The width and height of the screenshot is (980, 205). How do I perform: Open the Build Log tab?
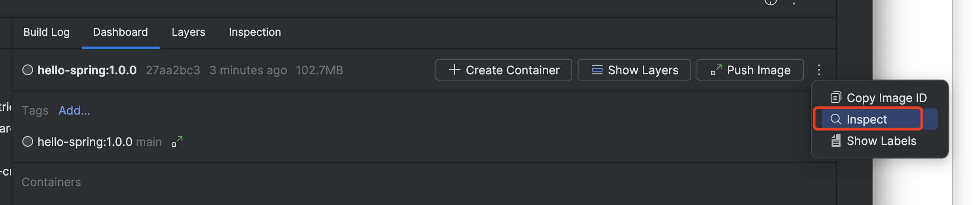point(46,32)
